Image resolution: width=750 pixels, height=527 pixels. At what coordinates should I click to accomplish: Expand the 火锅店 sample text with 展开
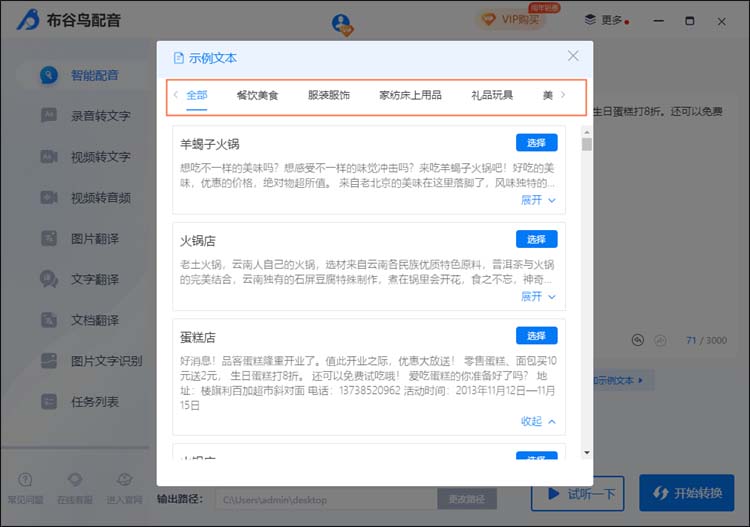(537, 297)
